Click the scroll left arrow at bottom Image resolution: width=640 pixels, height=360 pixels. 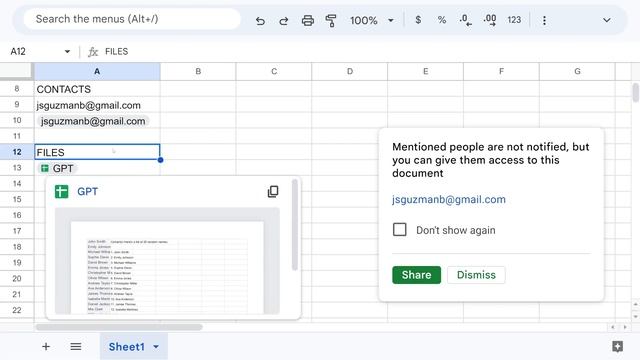coord(613,327)
